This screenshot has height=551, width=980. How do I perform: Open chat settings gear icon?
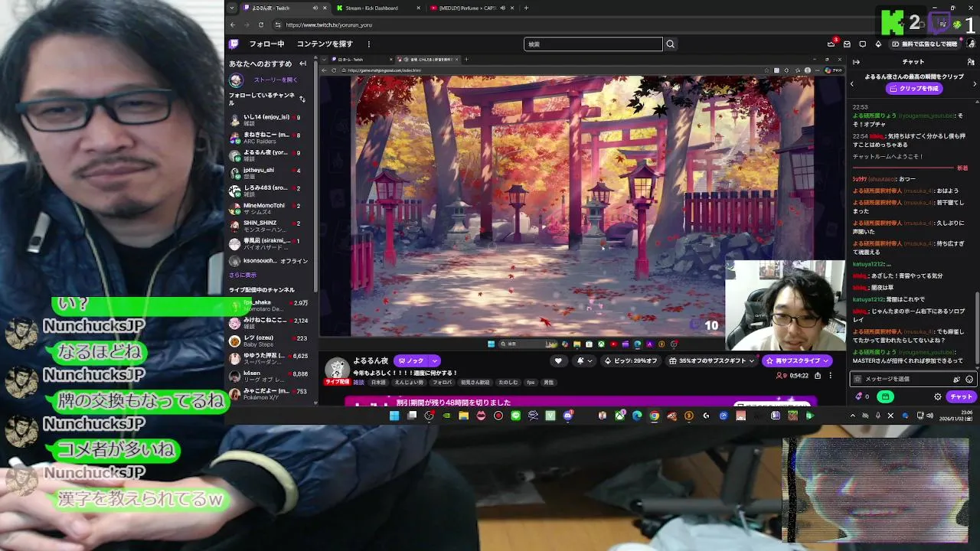pos(938,396)
